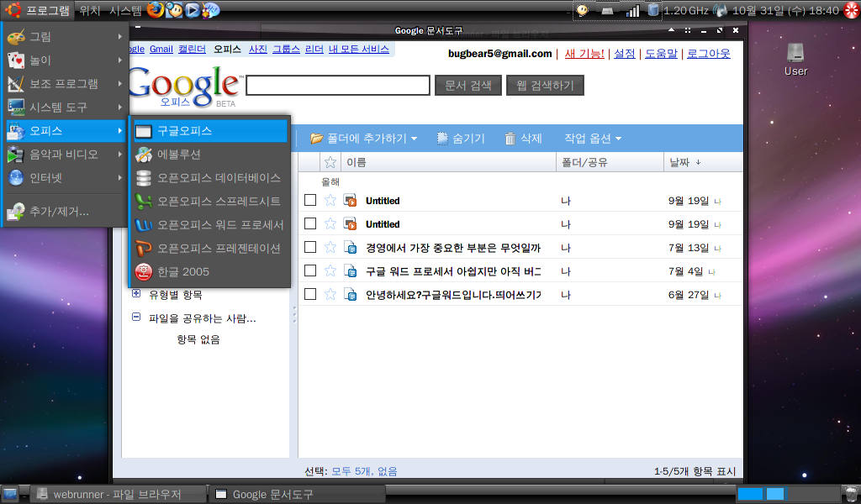Check the box for 경영에서 가장 중요한 document
The image size is (861, 504).
(310, 247)
